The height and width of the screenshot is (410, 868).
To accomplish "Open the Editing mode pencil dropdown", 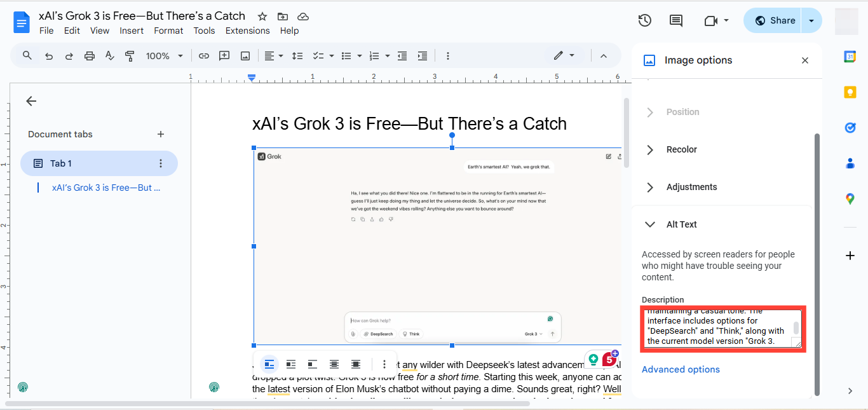I will [564, 56].
